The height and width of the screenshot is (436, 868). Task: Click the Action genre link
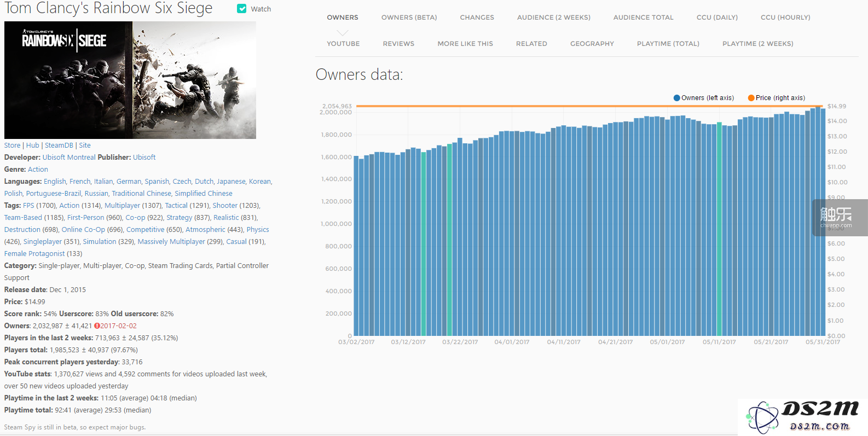pyautogui.click(x=38, y=170)
